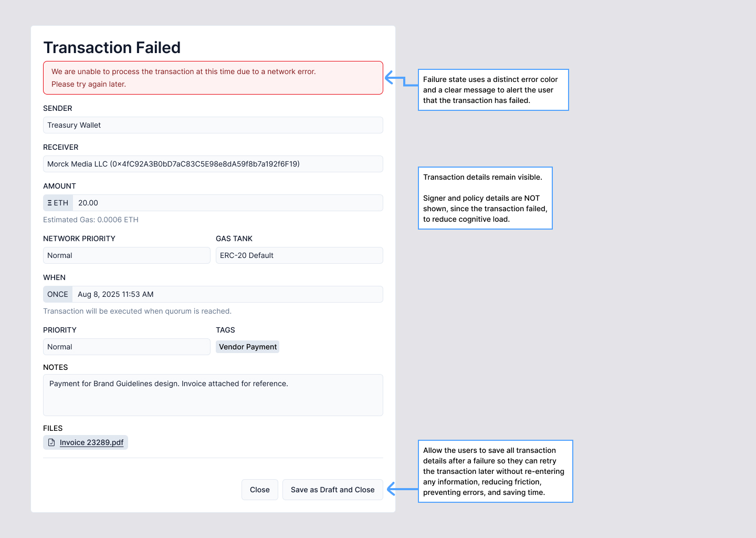Click inside the Notes text area
The width and height of the screenshot is (756, 538).
(x=213, y=394)
